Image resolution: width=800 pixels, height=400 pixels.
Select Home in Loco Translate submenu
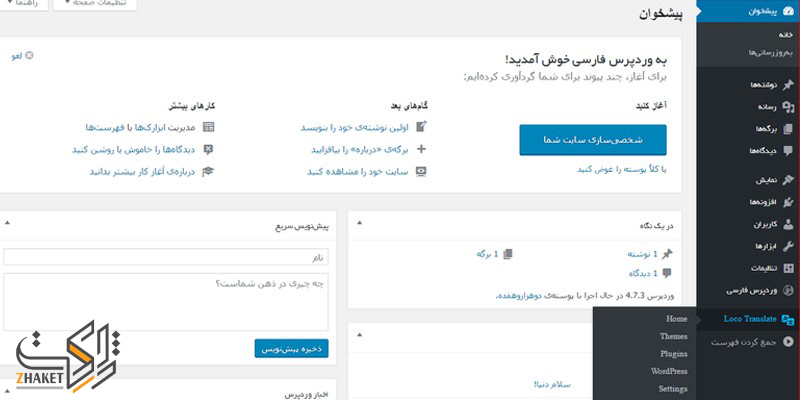(x=677, y=319)
